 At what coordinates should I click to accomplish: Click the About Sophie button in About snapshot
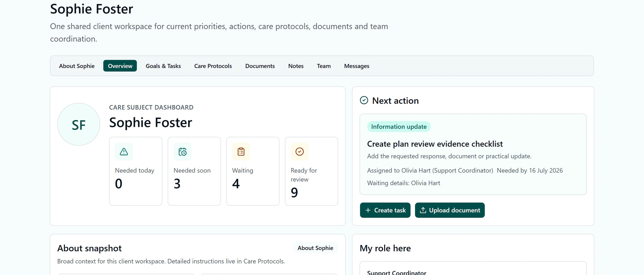(x=315, y=248)
